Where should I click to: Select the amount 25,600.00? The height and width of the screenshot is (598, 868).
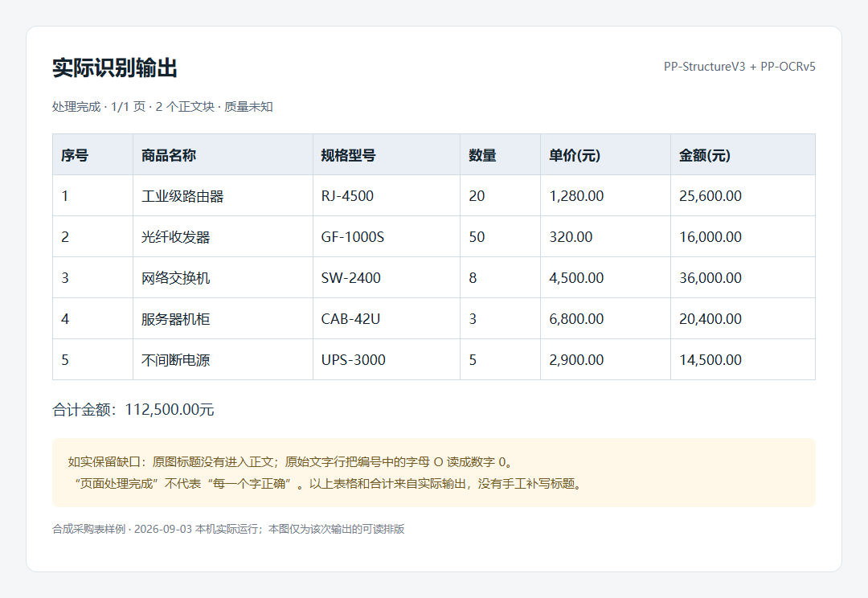coord(743,195)
